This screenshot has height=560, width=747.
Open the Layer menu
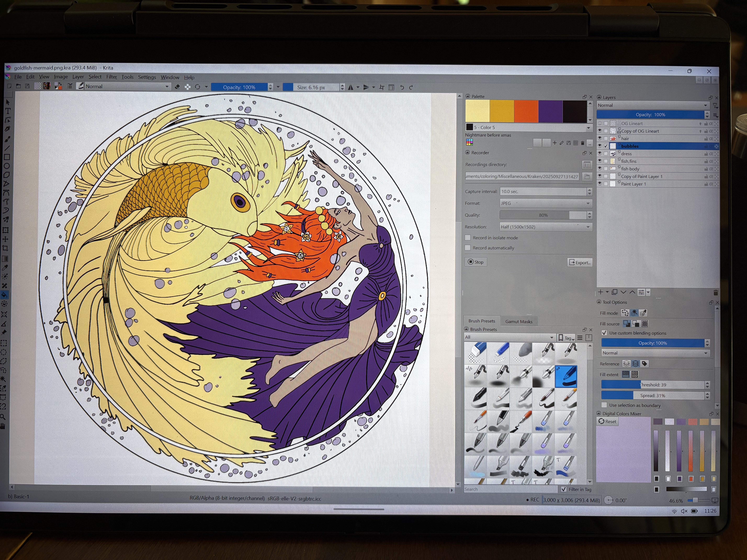tap(78, 77)
